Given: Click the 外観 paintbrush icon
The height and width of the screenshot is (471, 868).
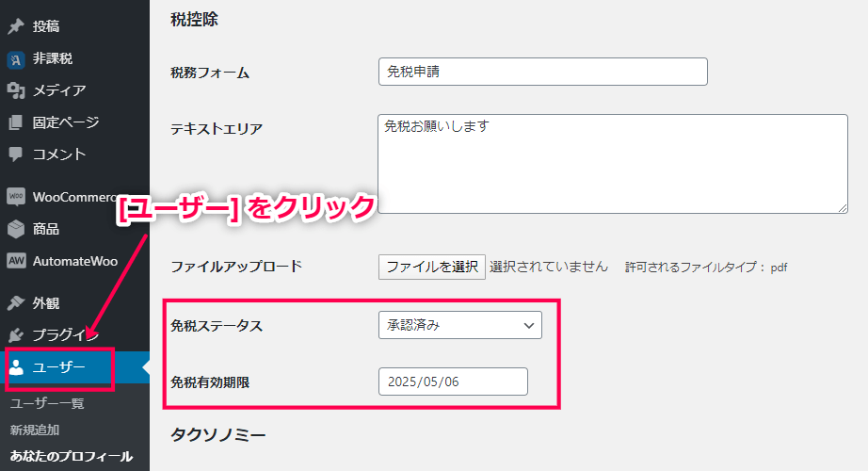Looking at the screenshot, I should [16, 302].
